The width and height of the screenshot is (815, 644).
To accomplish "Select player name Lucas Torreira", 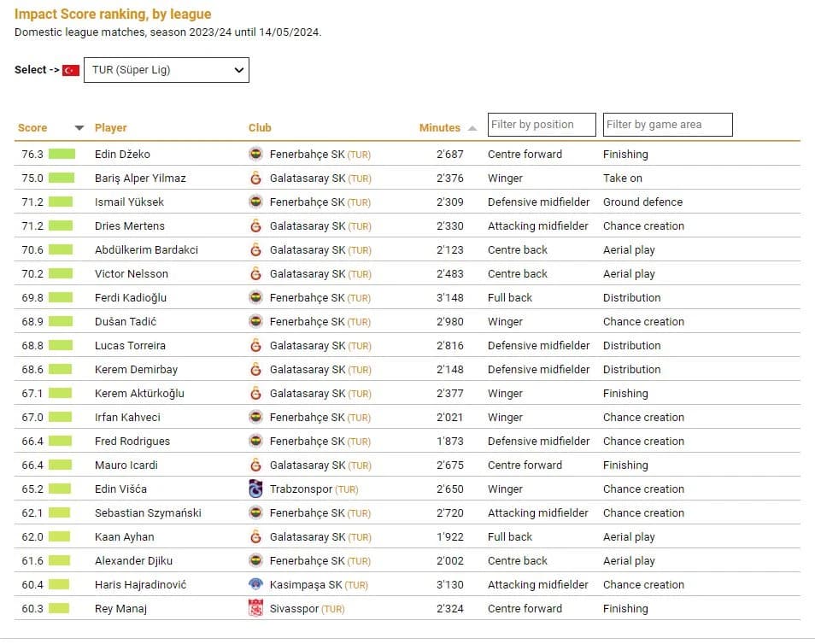I will 130,346.
